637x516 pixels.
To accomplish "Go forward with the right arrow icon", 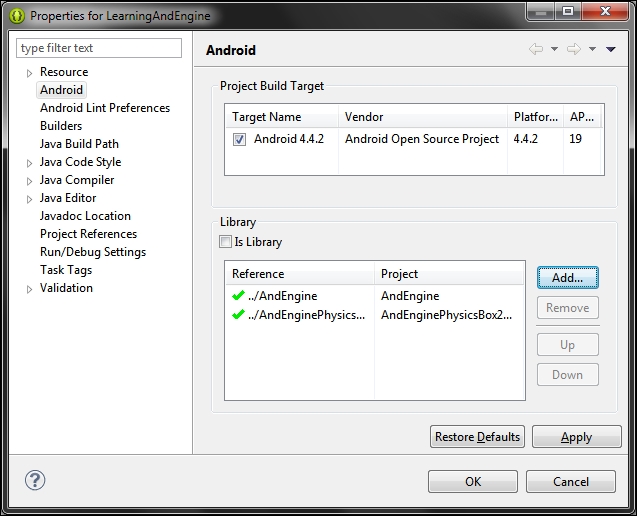I will [x=574, y=50].
